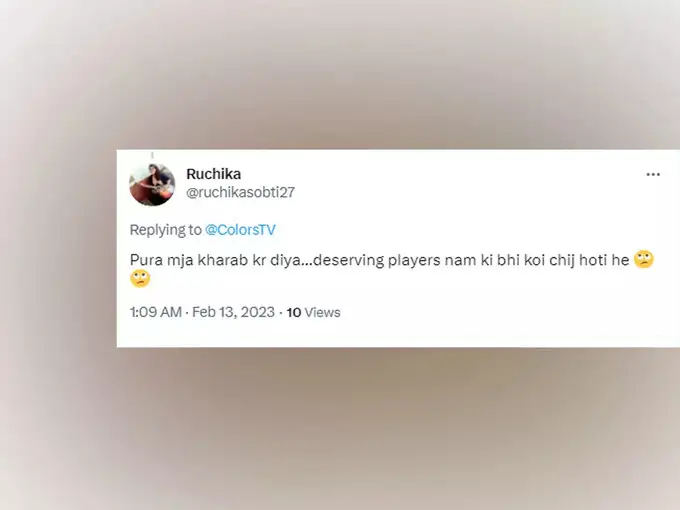Click the display name Ruchika
680x510 pixels.
(213, 174)
